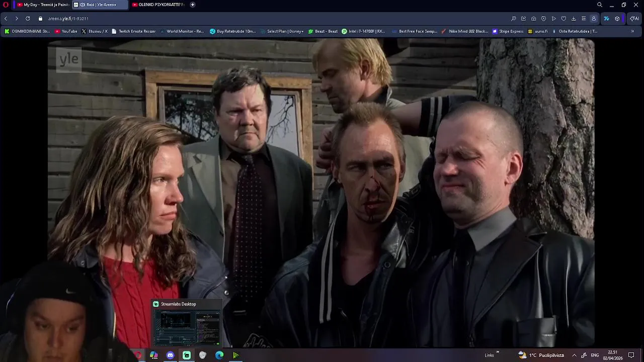Open the Opera AI assistant button
The image size is (644, 362).
[634, 19]
